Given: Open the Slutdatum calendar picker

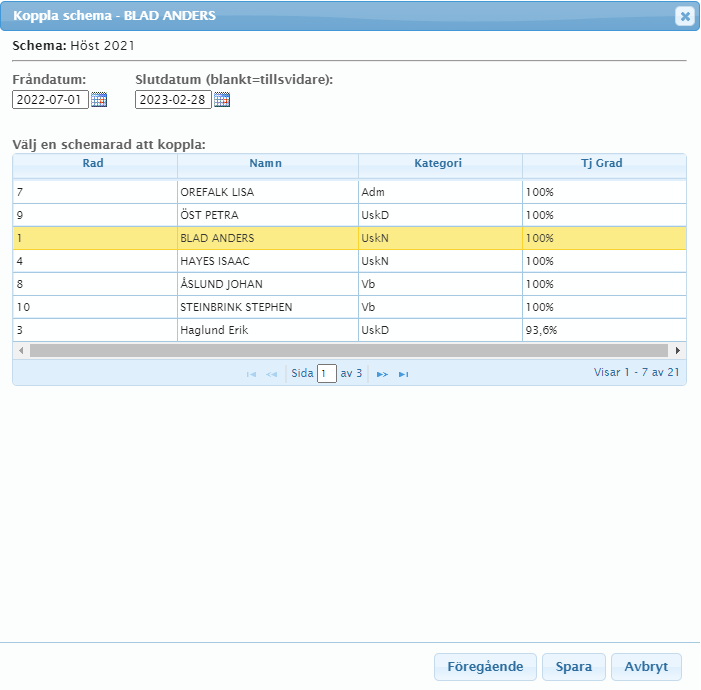Looking at the screenshot, I should [222, 99].
